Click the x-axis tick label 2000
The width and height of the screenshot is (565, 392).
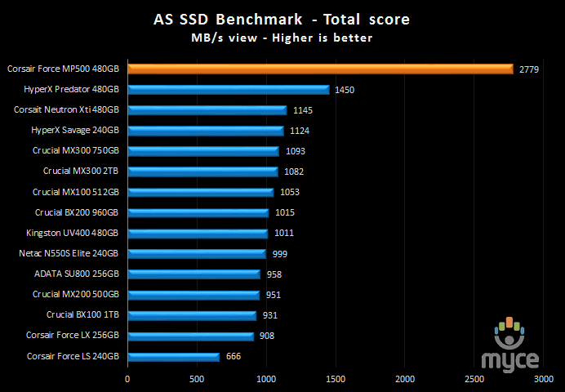(x=405, y=379)
